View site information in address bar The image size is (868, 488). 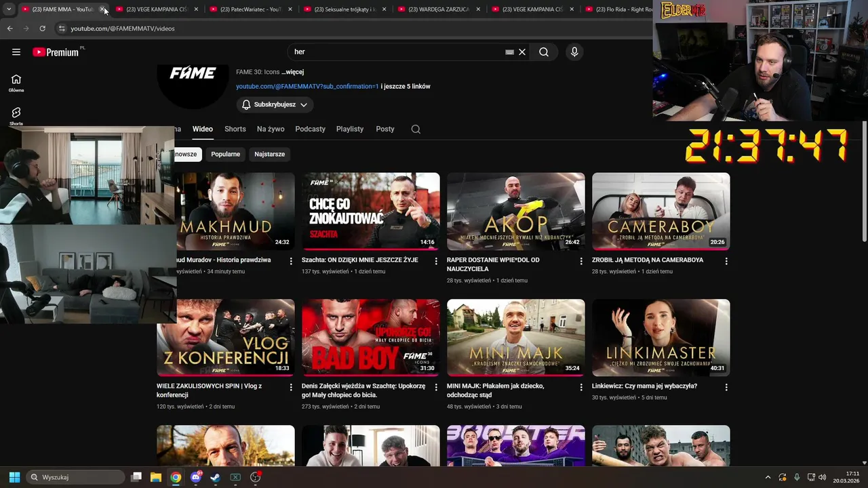point(62,28)
